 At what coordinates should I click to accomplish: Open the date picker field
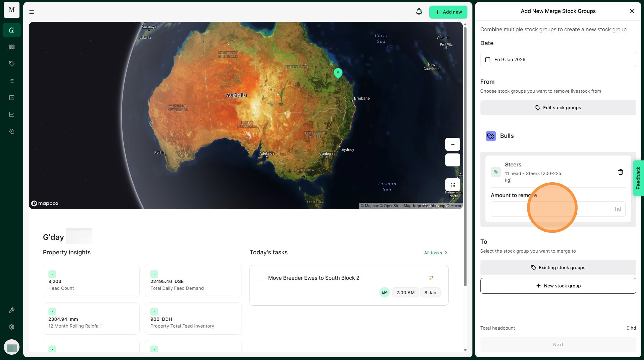558,60
